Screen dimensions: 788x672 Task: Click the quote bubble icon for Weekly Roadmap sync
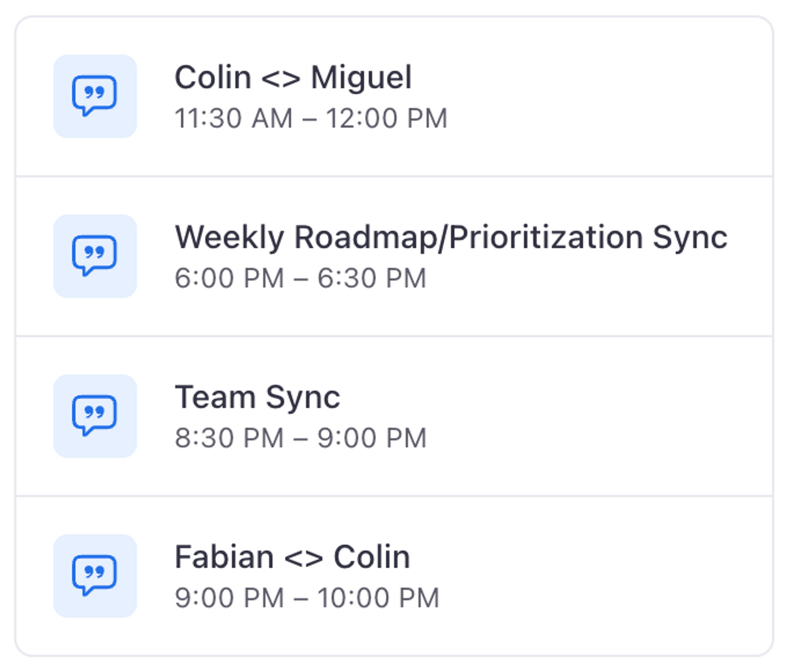point(95,256)
